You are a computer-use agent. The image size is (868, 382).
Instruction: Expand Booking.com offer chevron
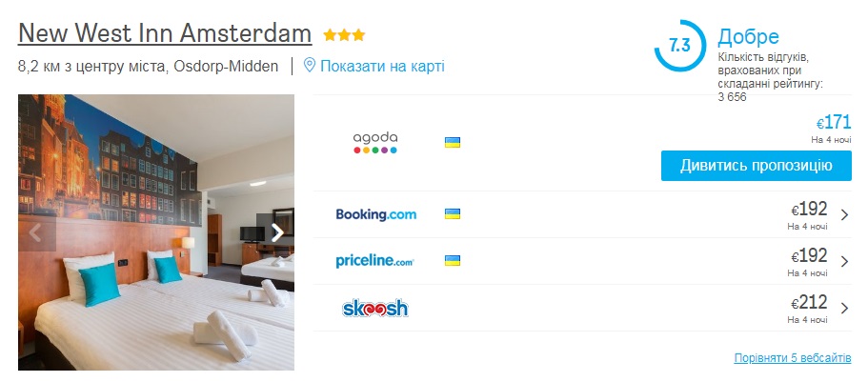[x=844, y=214]
